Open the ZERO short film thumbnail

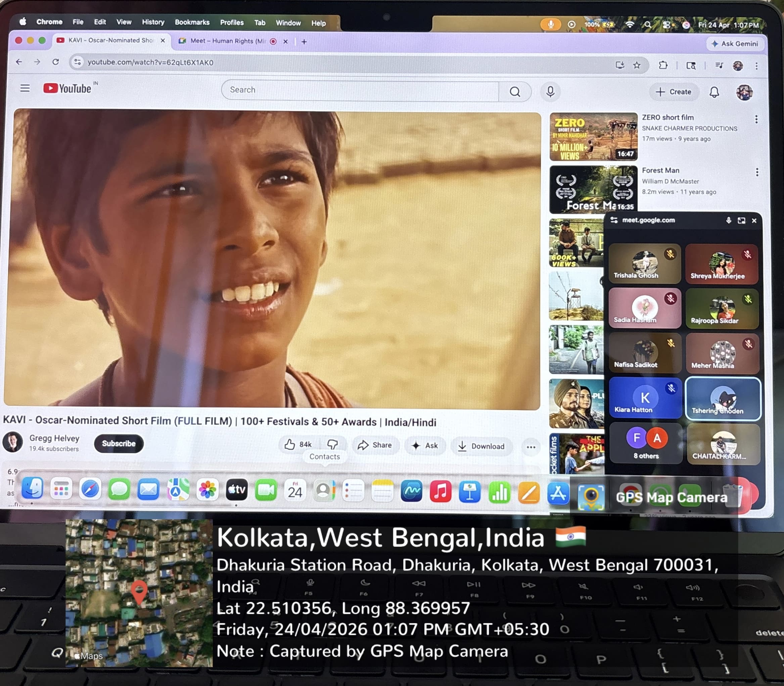coord(593,137)
